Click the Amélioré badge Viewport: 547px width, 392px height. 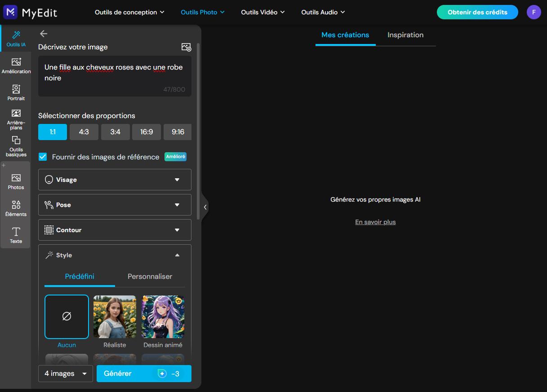tap(175, 157)
